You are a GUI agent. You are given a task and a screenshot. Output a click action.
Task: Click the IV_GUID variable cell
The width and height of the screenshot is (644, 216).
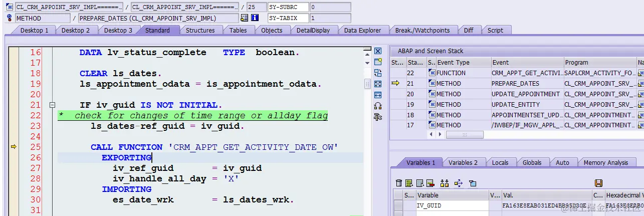click(x=452, y=205)
